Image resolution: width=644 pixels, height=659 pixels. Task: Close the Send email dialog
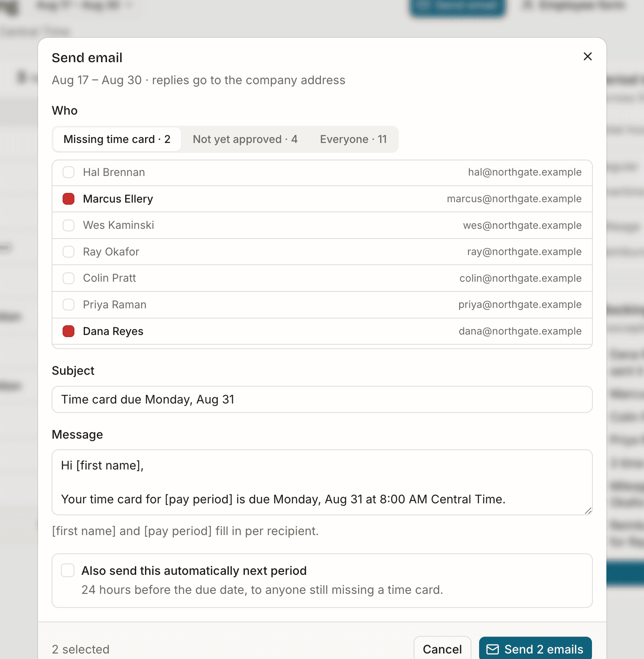(587, 57)
